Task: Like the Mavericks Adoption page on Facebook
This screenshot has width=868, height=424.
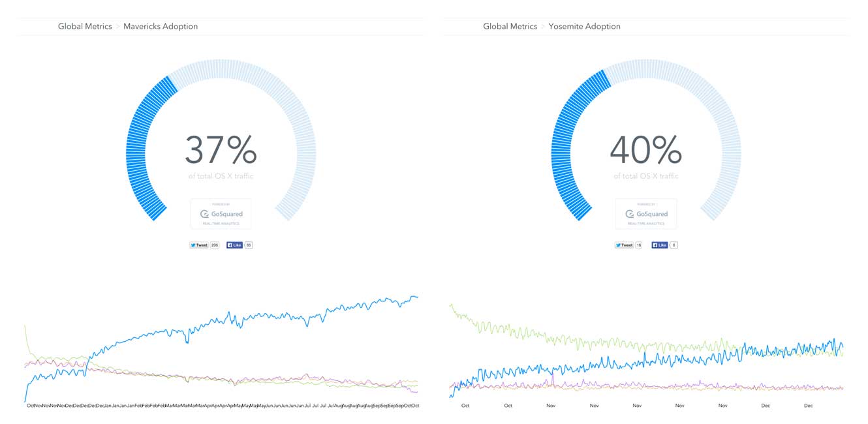Action: [234, 245]
